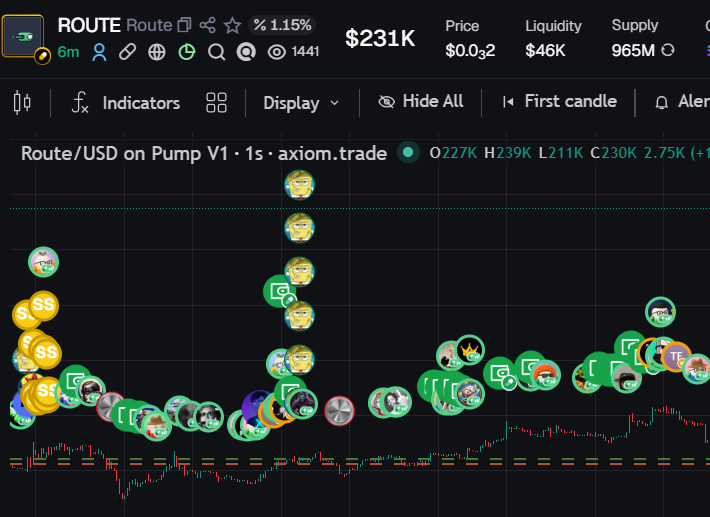The image size is (710, 517).
Task: Refresh the 965M supply icon
Action: tap(668, 50)
